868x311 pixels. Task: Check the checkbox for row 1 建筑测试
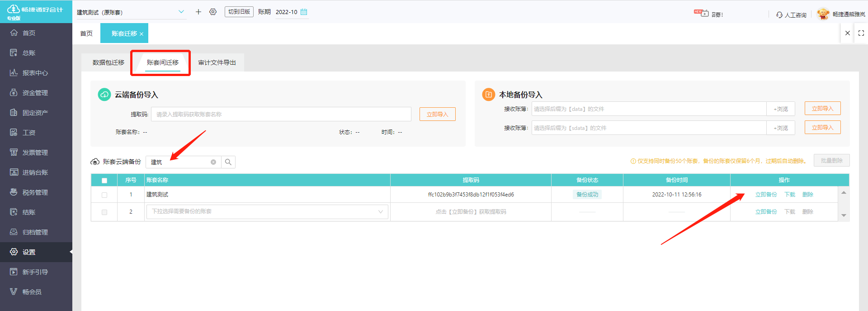[104, 195]
